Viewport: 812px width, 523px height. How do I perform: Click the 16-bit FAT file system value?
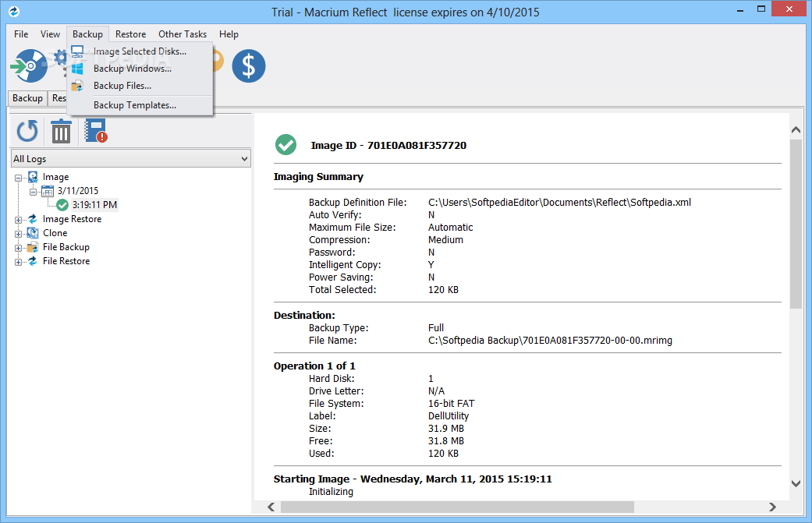tap(451, 404)
